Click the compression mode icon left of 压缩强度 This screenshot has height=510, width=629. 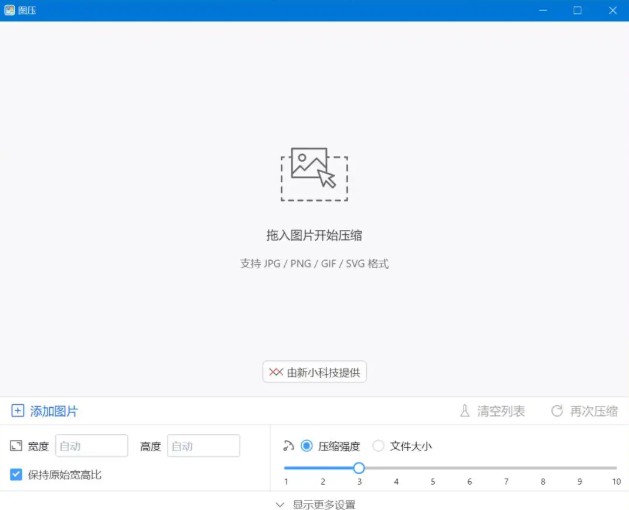pyautogui.click(x=288, y=446)
